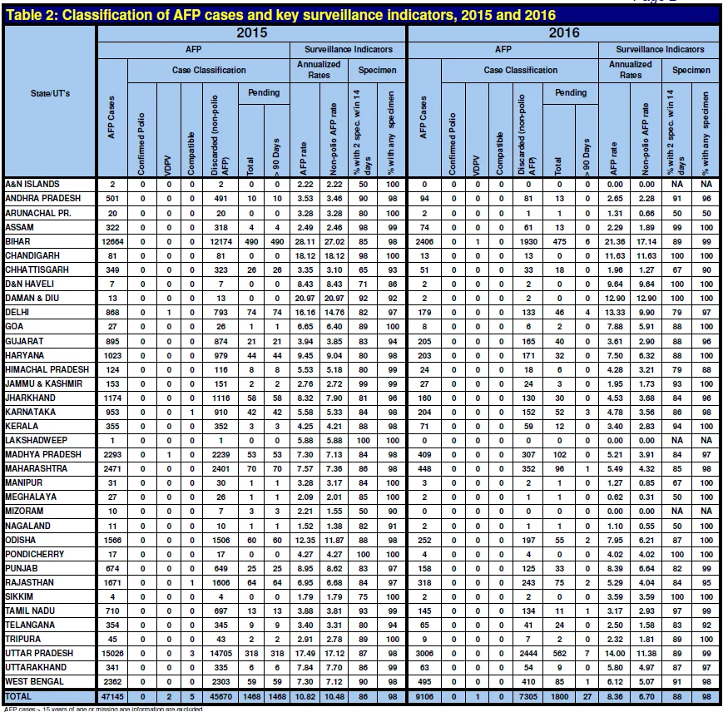Click the WEST BENGAL row label
The height and width of the screenshot is (712, 728).
click(34, 682)
